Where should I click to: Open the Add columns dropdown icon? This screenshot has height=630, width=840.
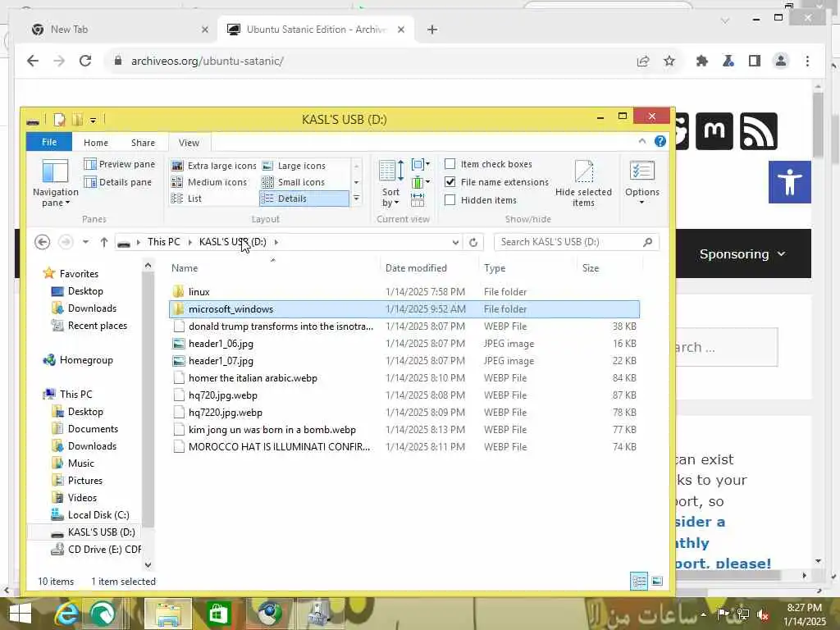[420, 183]
